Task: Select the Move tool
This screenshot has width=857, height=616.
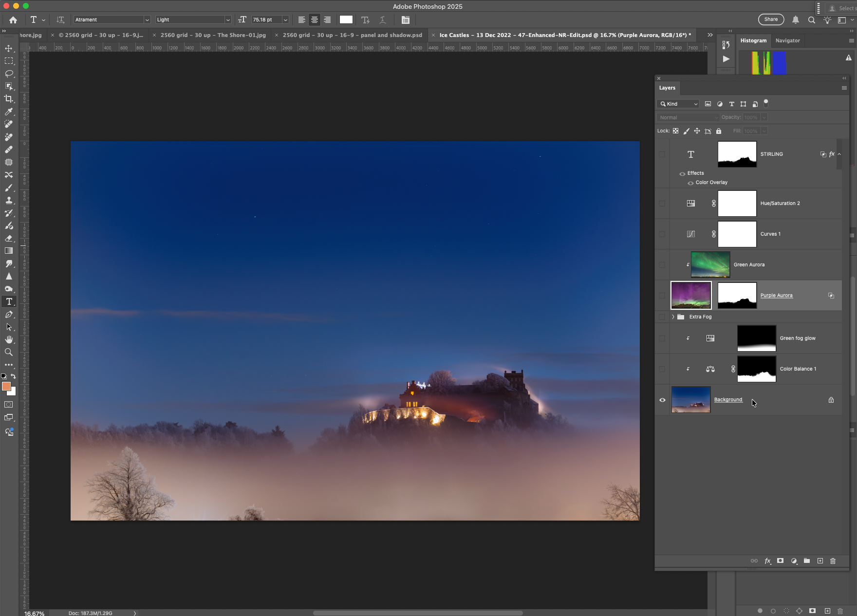Action: 9,48
